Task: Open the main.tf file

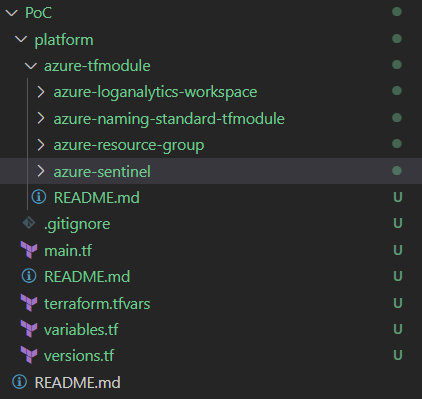Action: coord(68,250)
